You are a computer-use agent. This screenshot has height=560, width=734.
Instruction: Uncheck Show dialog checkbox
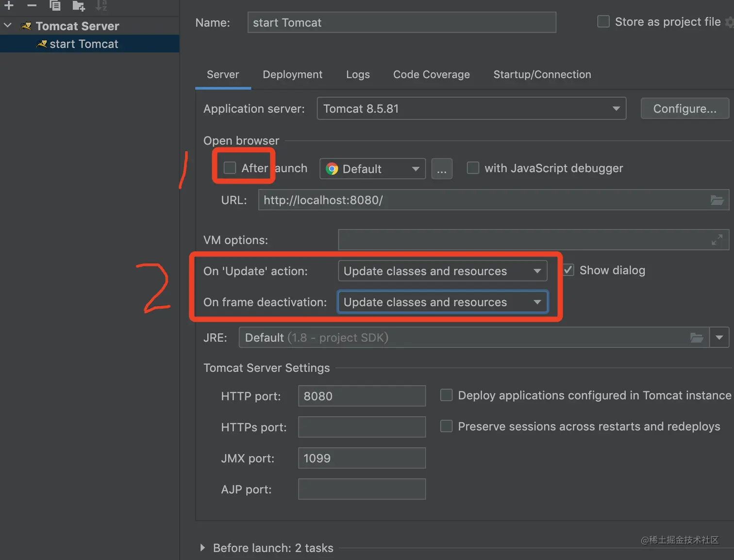[568, 270]
